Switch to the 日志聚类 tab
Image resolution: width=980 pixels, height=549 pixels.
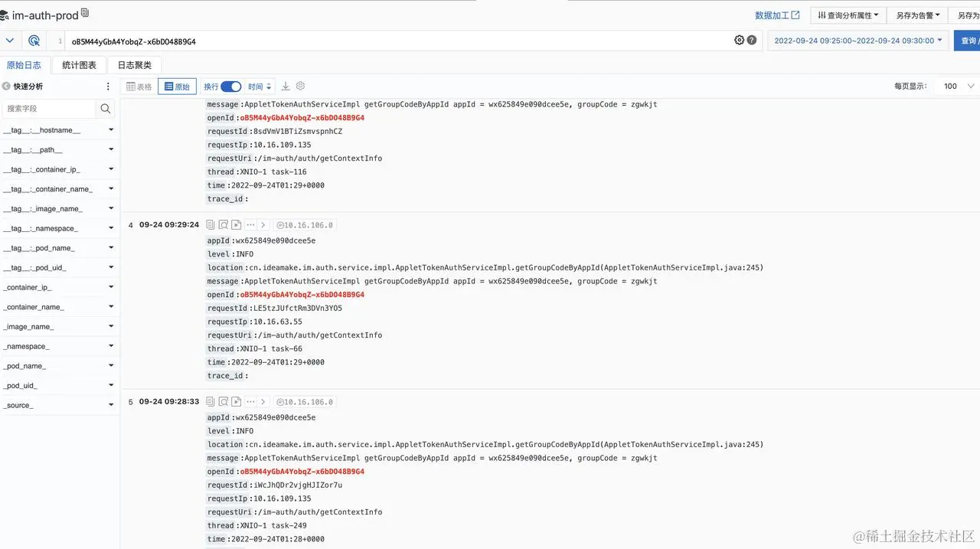point(135,65)
